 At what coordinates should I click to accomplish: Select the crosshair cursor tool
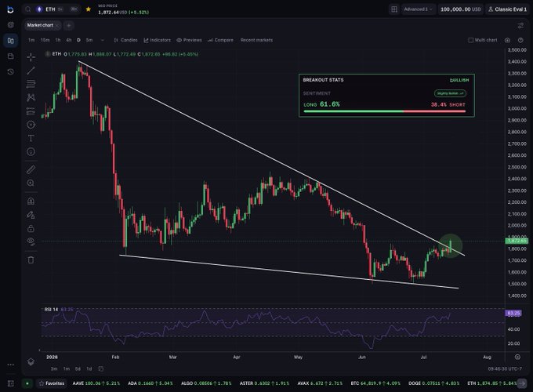[x=31, y=57]
